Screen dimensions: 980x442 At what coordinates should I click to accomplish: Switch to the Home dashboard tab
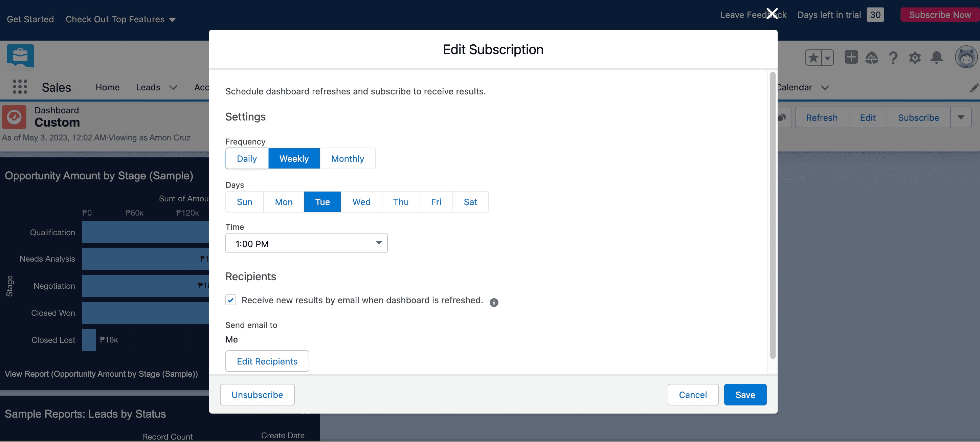click(x=108, y=86)
